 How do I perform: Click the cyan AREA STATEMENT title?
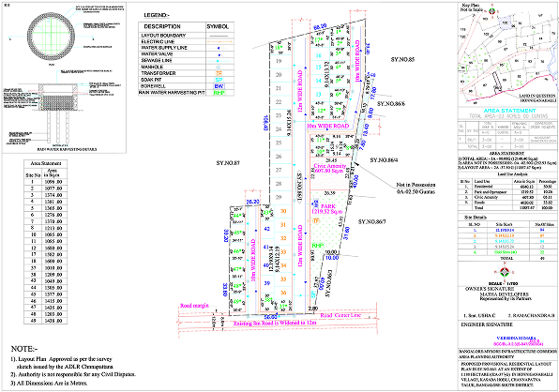[x=509, y=111]
